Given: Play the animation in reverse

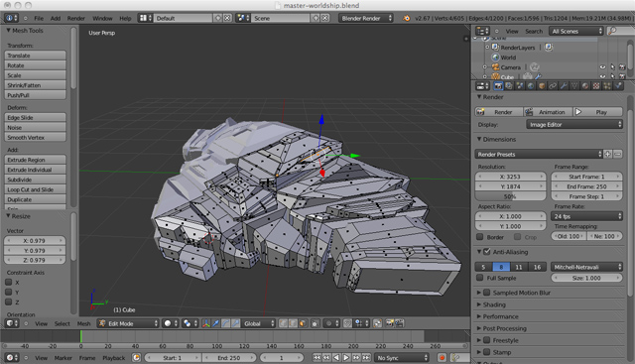Looking at the screenshot, I should pyautogui.click(x=336, y=357).
